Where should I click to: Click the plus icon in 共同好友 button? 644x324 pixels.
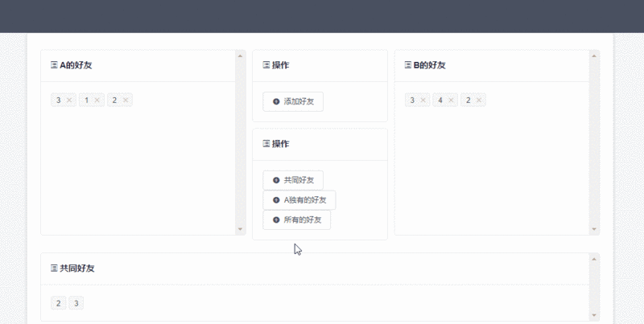coord(276,180)
